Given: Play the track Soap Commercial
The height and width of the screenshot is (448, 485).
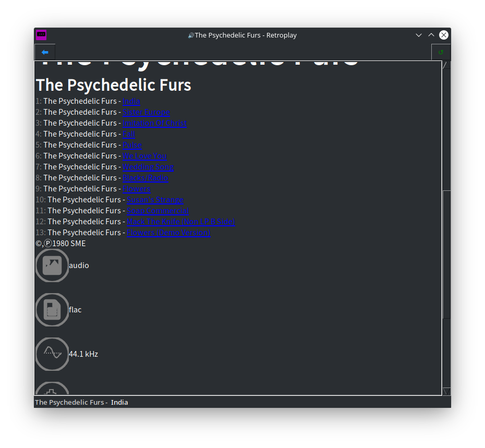Looking at the screenshot, I should (x=157, y=211).
